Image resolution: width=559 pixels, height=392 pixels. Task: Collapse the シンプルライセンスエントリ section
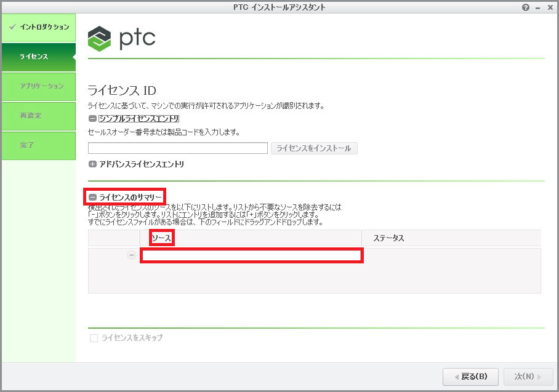92,118
